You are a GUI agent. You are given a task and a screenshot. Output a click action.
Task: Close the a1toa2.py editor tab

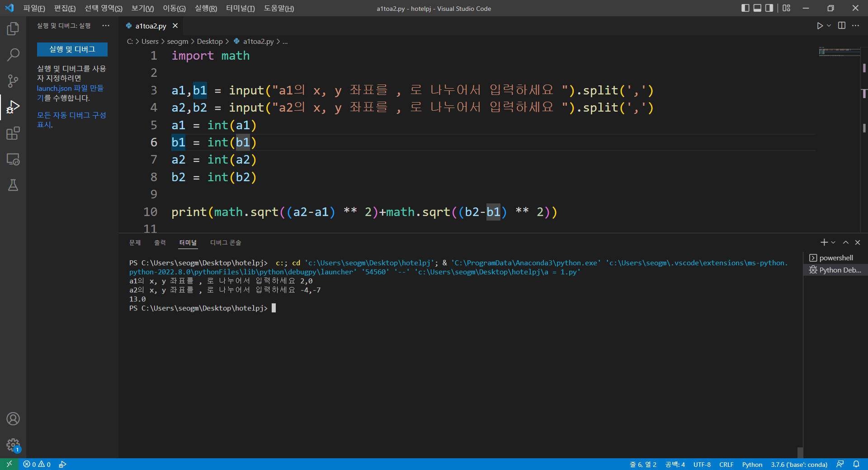pyautogui.click(x=175, y=26)
